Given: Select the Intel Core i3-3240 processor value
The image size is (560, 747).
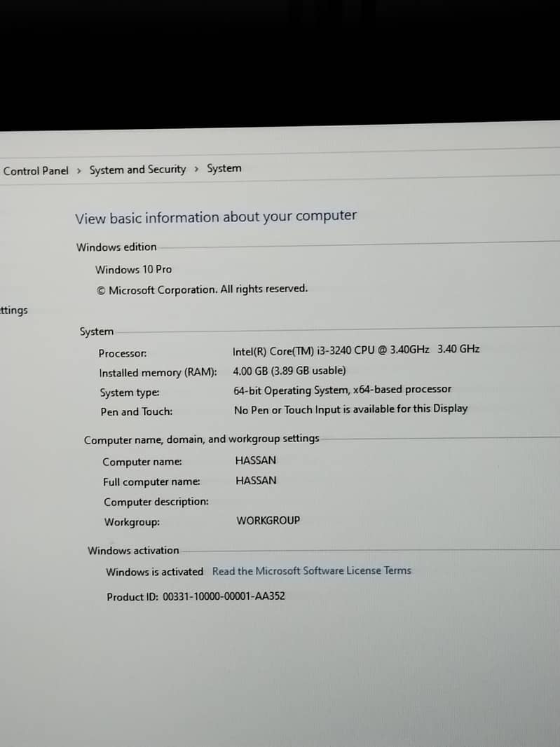Looking at the screenshot, I should pos(356,350).
